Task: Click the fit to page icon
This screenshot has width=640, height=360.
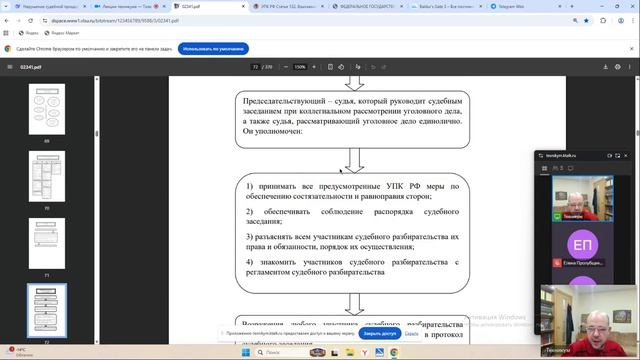Action: 330,67
